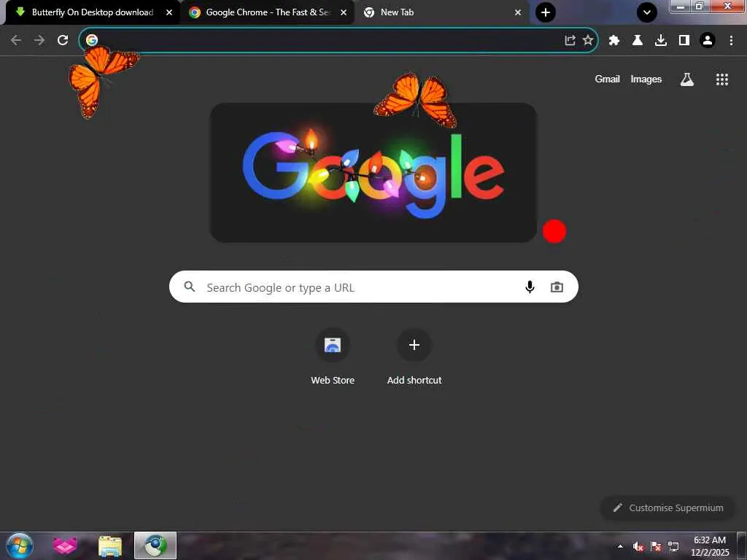Open Images link

646,79
